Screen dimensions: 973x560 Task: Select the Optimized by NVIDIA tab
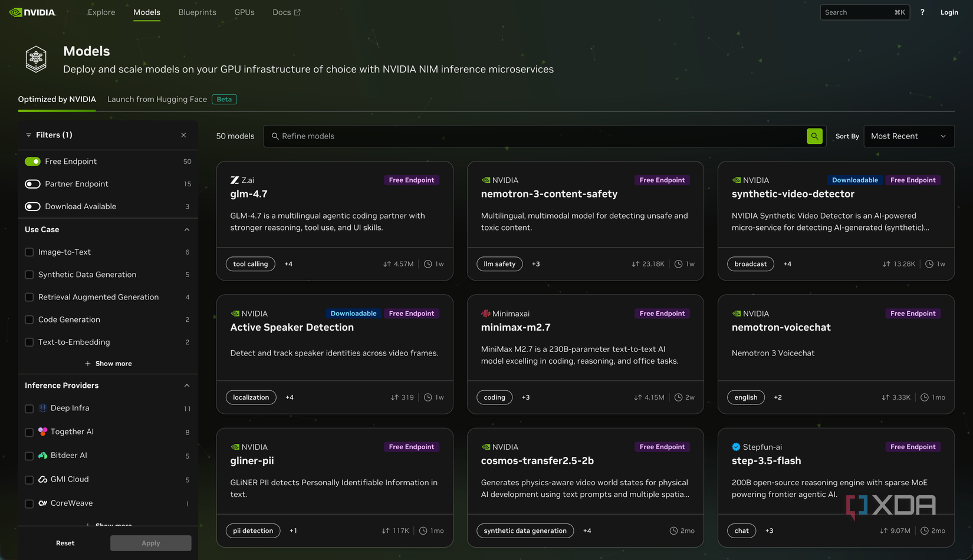(57, 99)
